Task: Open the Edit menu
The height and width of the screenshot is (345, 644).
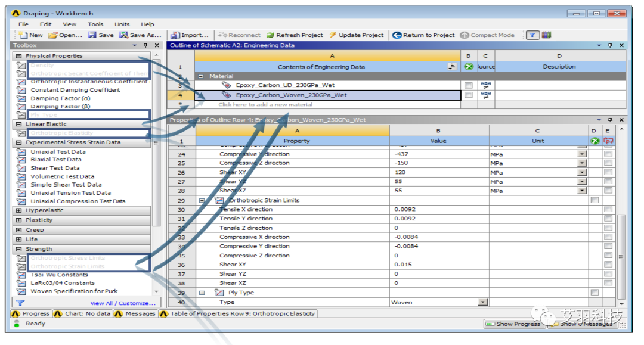Action: coord(45,24)
